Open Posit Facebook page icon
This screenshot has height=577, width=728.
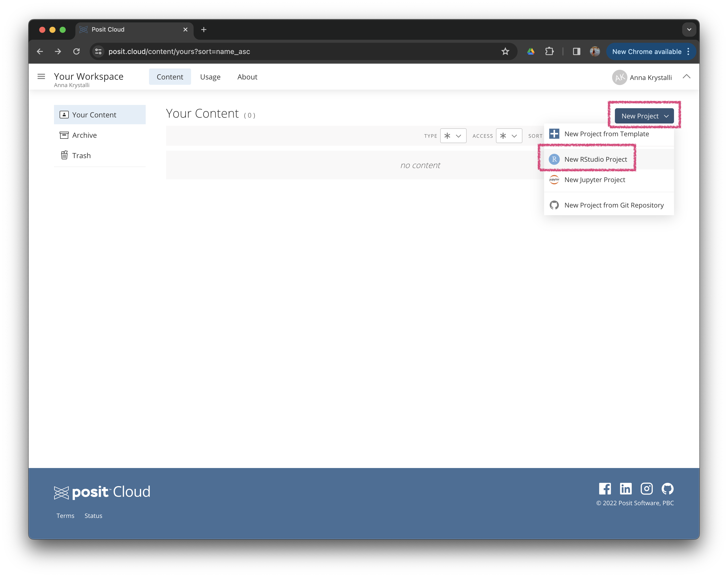pyautogui.click(x=605, y=489)
